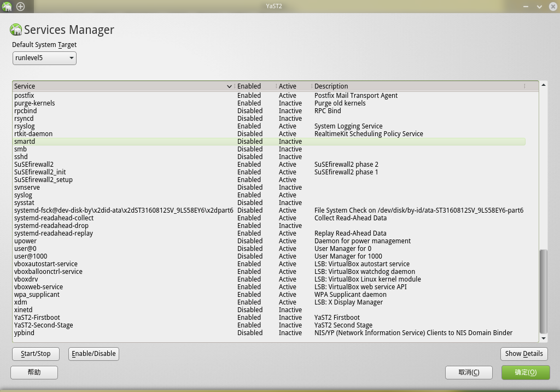Select the vboxautostart-service row
Screen dimensions: 560x392
coord(269,264)
